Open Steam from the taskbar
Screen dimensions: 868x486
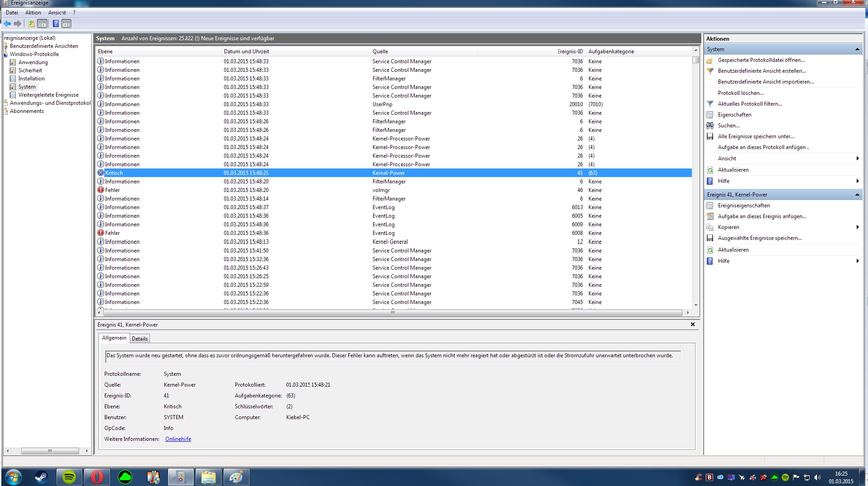point(41,477)
